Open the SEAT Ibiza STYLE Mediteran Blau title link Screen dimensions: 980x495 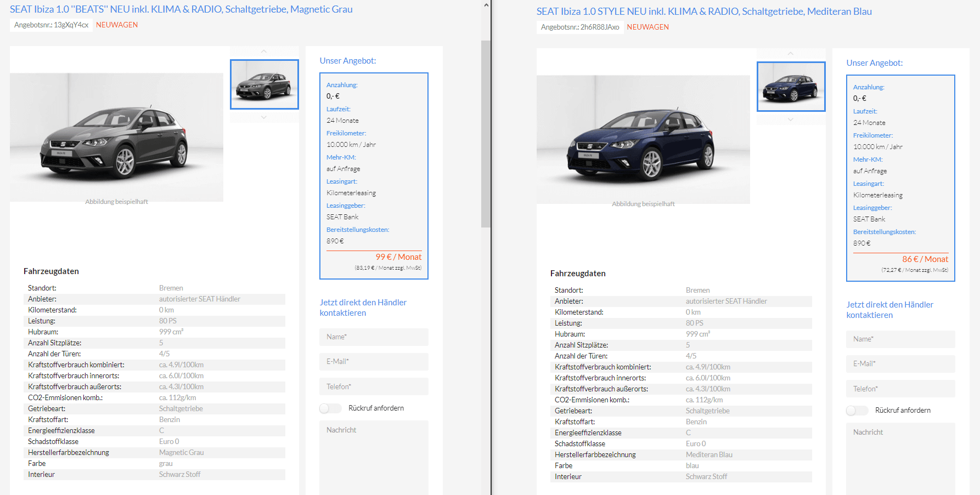click(704, 12)
